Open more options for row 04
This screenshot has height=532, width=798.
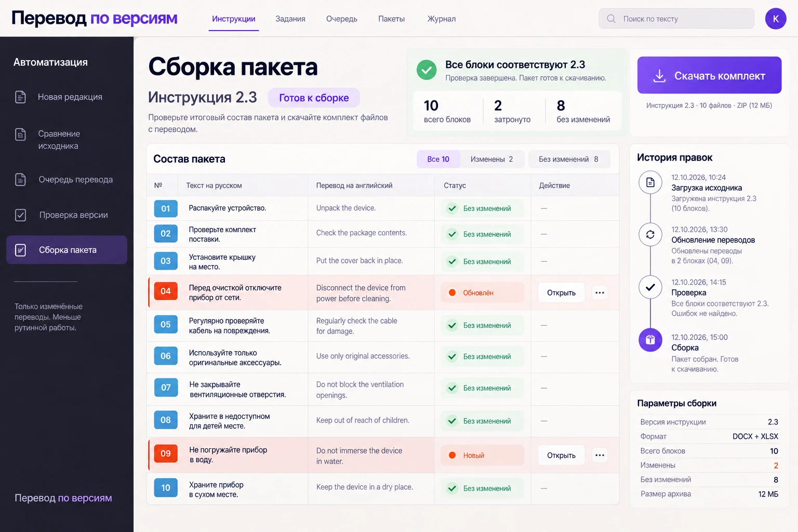point(600,292)
